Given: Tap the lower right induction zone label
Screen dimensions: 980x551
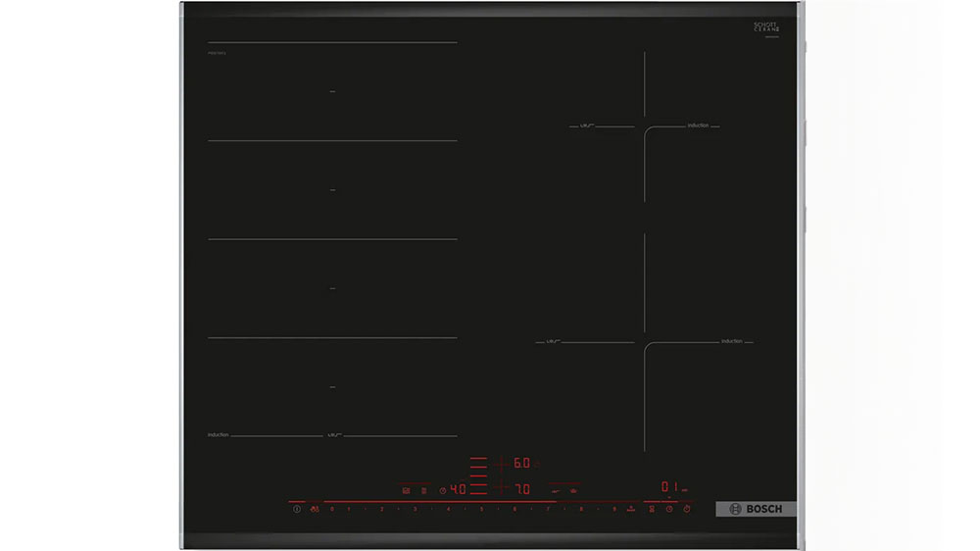Looking at the screenshot, I should (x=732, y=341).
